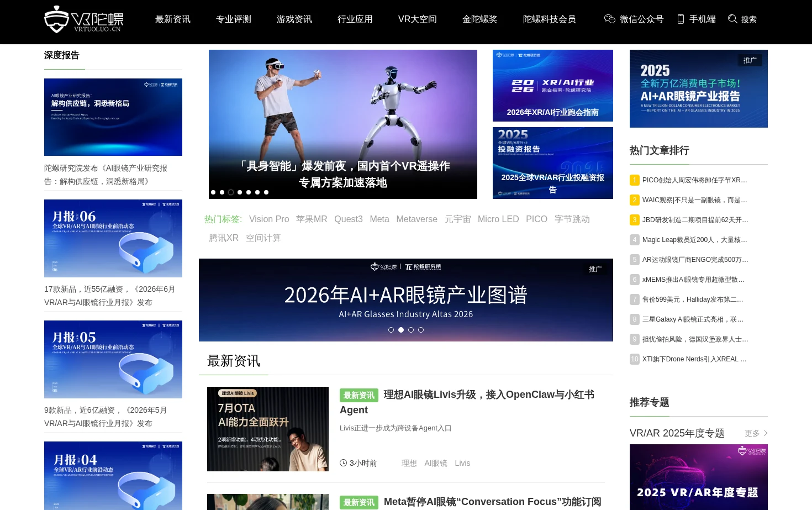Click the Meta hot tag
The width and height of the screenshot is (812, 510).
379,219
